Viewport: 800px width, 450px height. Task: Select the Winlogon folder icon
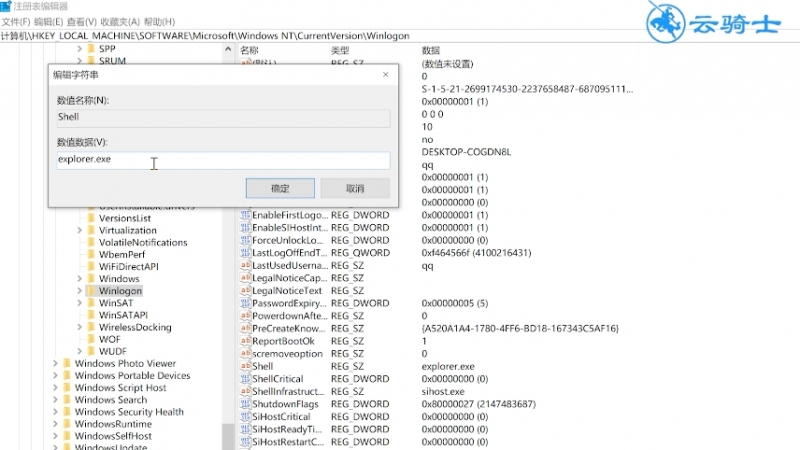[x=91, y=291]
